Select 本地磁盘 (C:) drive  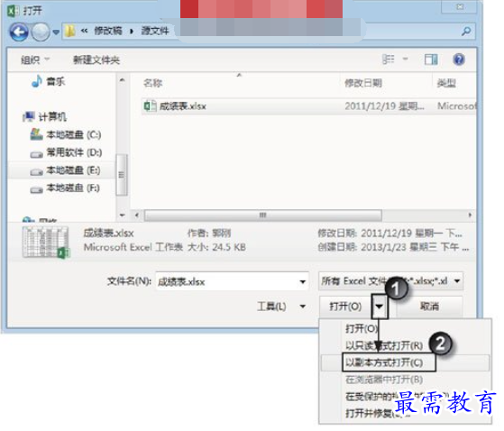click(66, 134)
